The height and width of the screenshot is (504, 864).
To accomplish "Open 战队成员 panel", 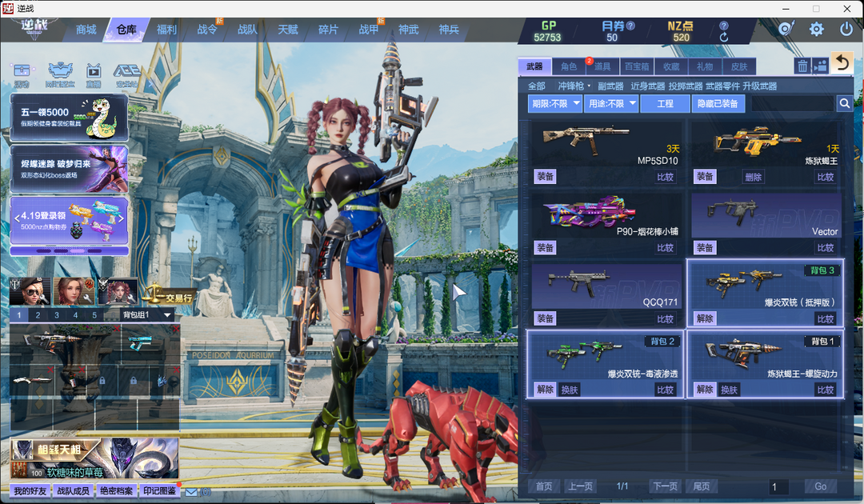I will pyautogui.click(x=74, y=490).
